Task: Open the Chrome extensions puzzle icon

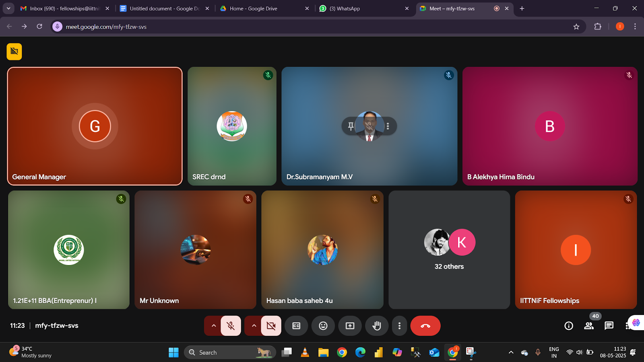Action: 598,27
